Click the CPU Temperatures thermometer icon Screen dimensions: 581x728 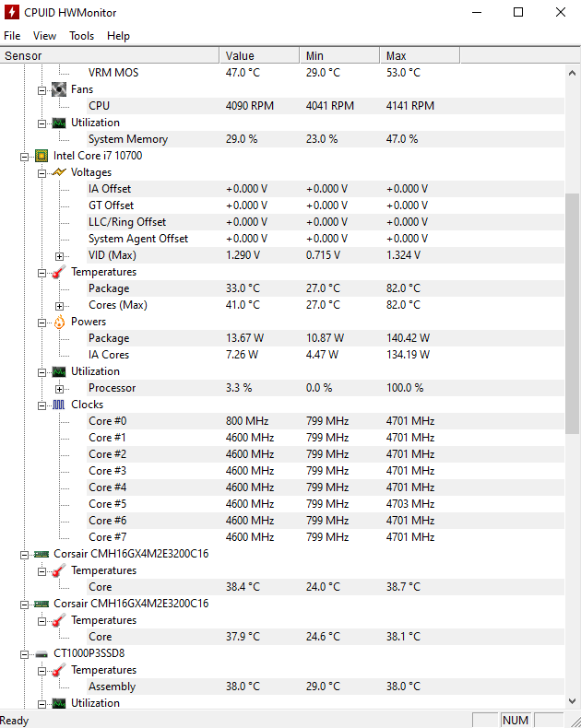click(x=59, y=272)
